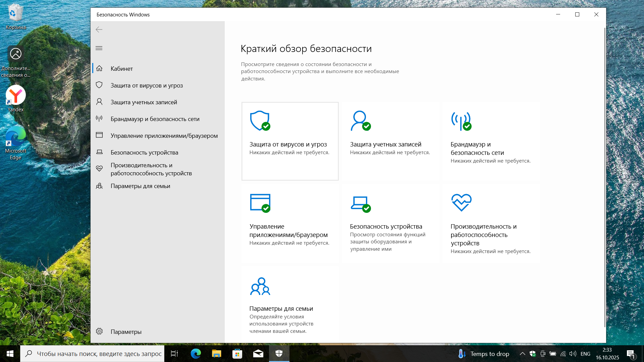
Task: Click the Параметры gear icon in sidebar
Action: [x=99, y=331]
